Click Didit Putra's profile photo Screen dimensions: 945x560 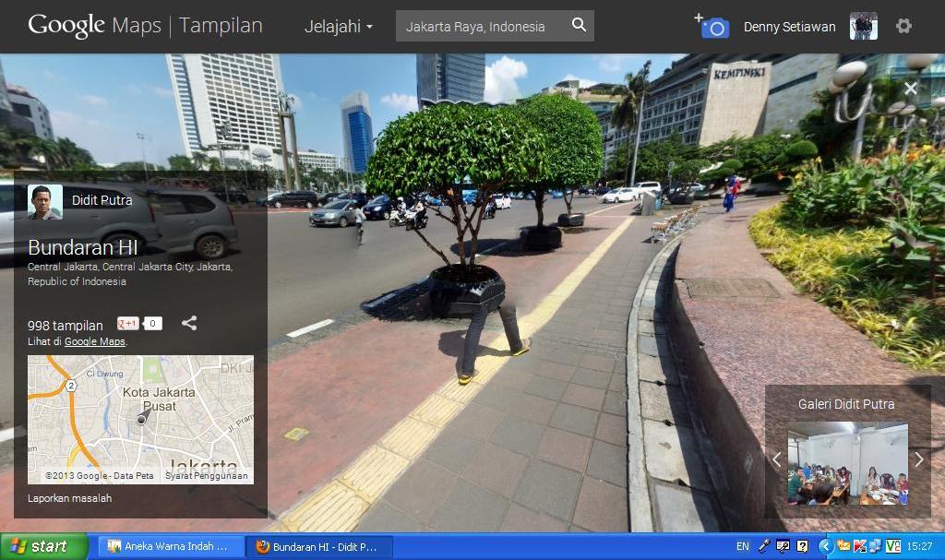click(x=45, y=201)
